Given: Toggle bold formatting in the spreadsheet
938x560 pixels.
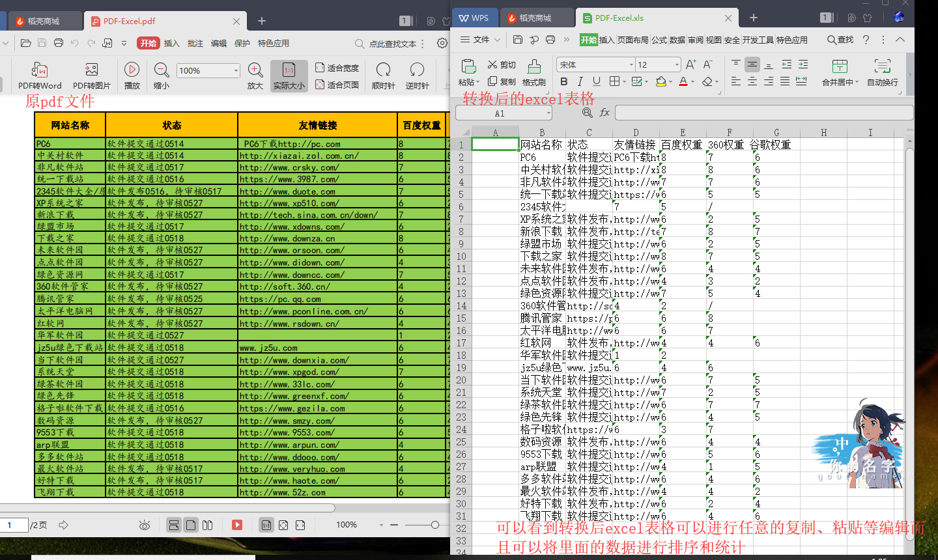Looking at the screenshot, I should click(x=563, y=81).
